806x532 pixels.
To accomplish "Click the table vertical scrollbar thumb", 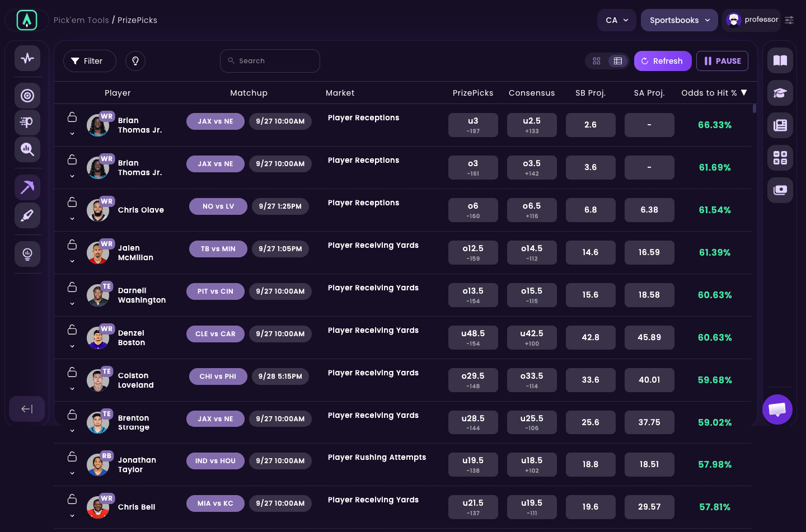I will point(755,108).
